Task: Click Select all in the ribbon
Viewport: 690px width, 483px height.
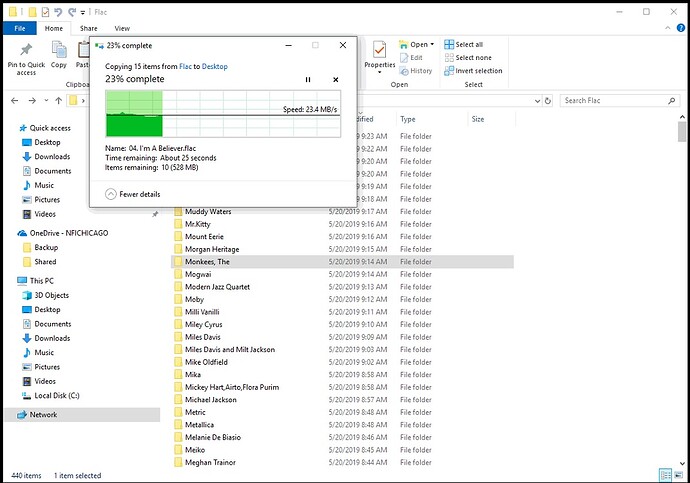Action: pyautogui.click(x=469, y=45)
